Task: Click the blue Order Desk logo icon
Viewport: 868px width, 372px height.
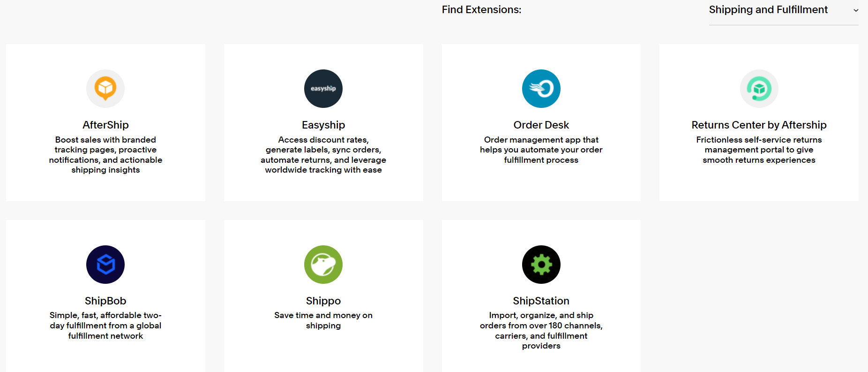Action: [x=541, y=89]
